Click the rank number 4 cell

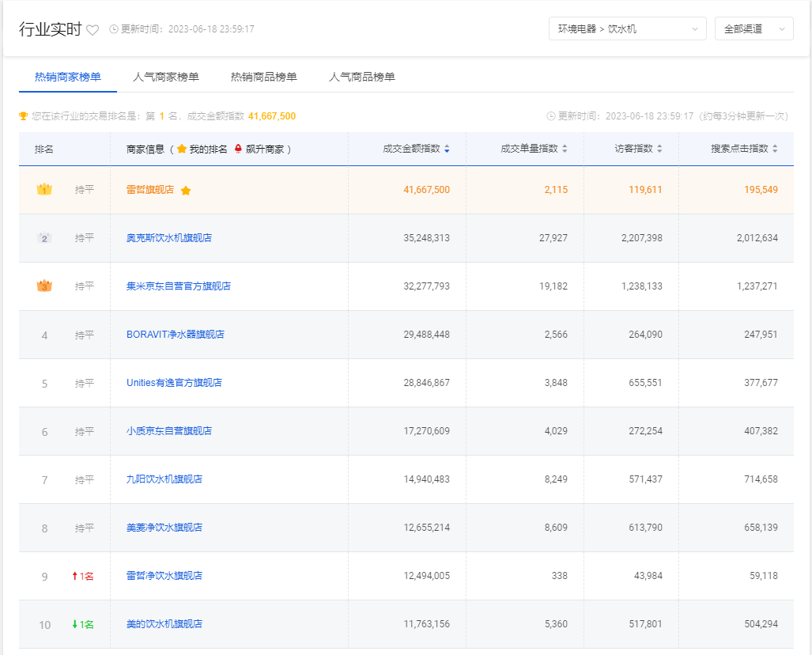(x=44, y=335)
